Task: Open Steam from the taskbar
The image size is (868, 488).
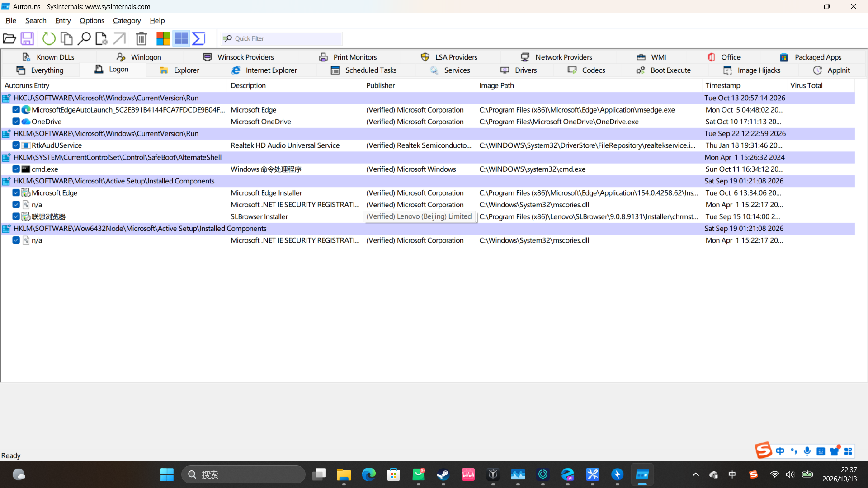Action: [443, 474]
